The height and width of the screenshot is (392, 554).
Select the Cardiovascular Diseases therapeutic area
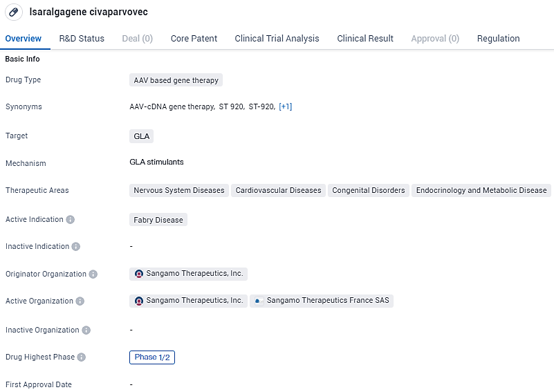(278, 190)
